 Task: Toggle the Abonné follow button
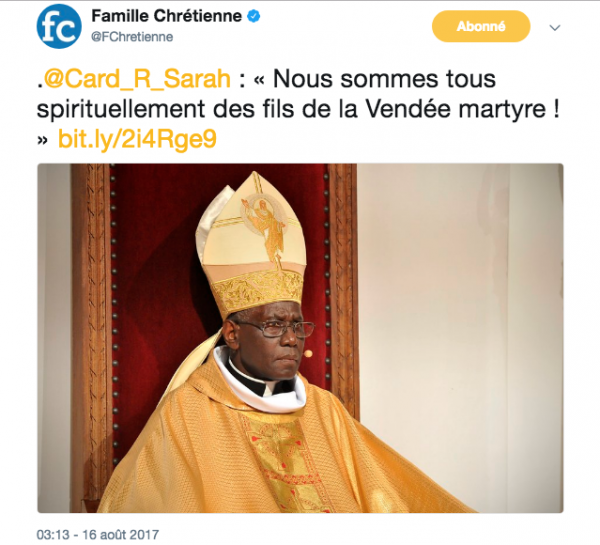(481, 26)
